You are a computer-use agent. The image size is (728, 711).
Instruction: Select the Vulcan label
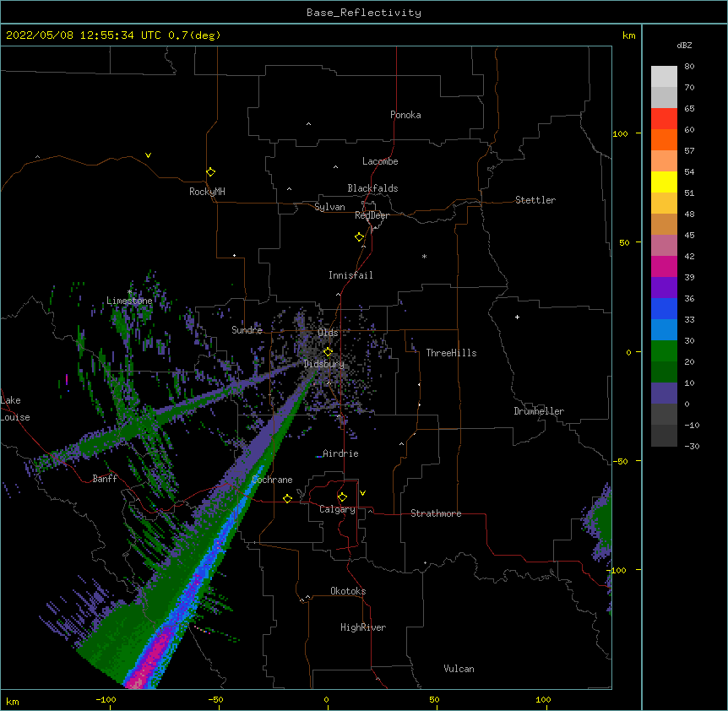(x=459, y=669)
